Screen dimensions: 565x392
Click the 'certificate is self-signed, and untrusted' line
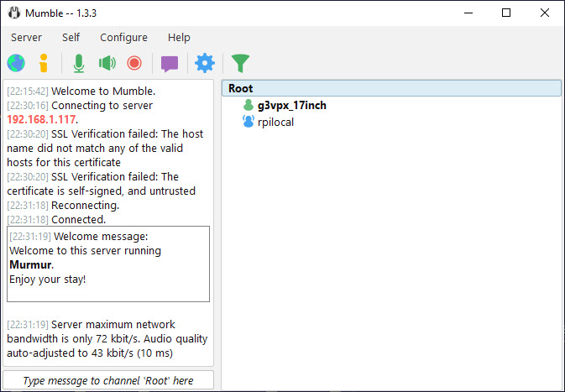click(102, 191)
